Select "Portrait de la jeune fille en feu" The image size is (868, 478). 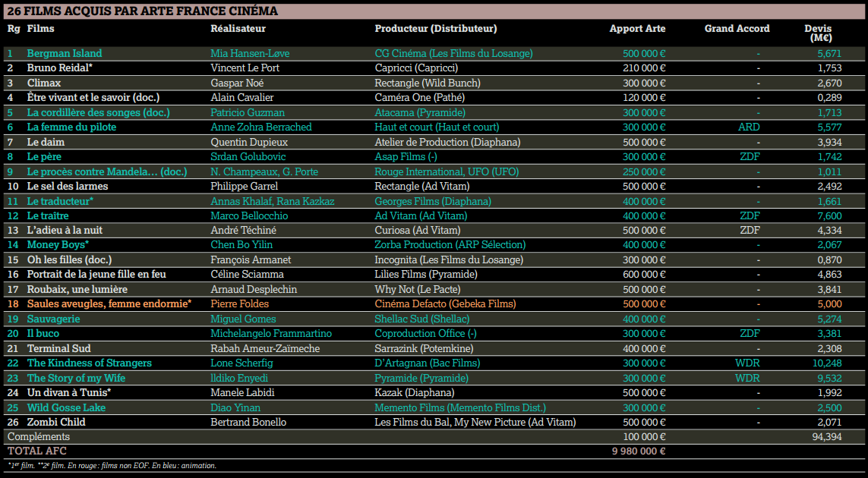(x=96, y=275)
